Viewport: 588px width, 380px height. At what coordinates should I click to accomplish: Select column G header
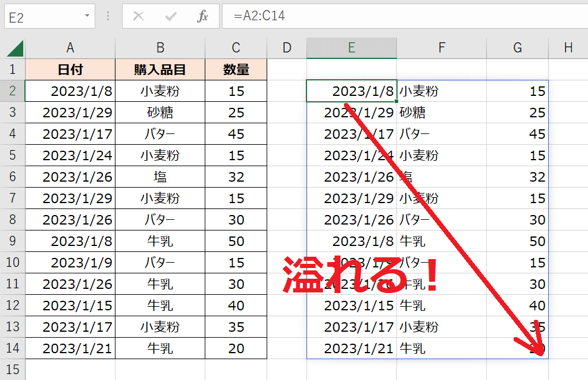[517, 48]
